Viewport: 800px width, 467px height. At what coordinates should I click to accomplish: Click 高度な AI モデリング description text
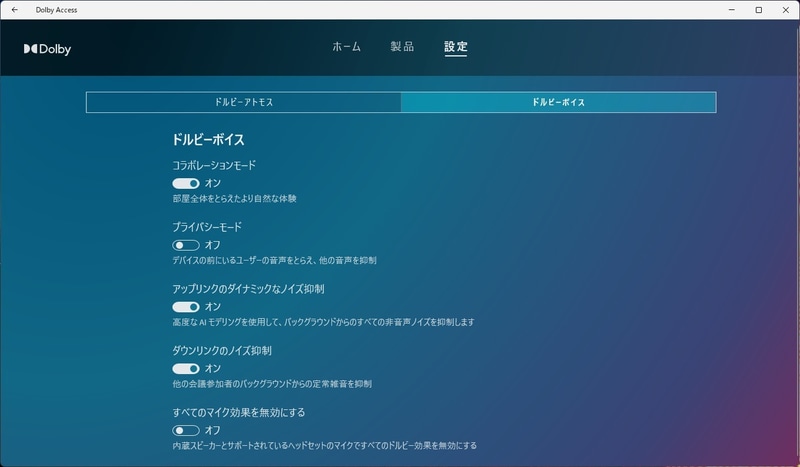click(x=323, y=322)
